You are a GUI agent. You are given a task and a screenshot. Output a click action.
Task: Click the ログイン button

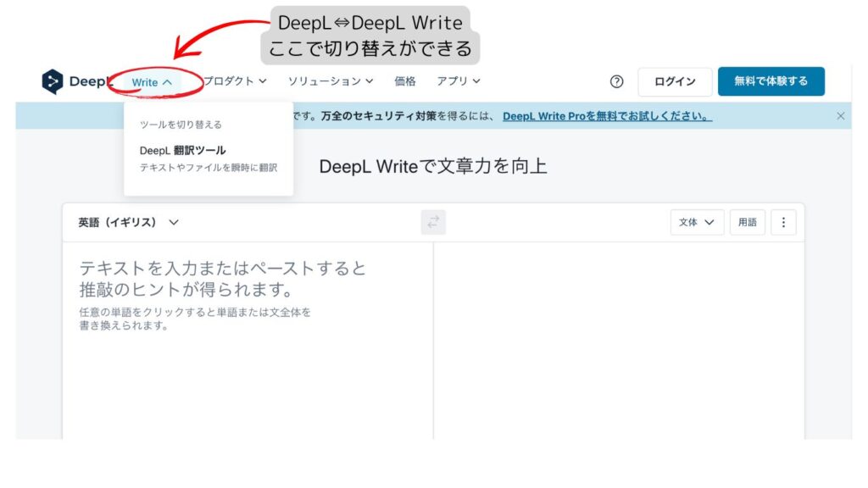coord(675,82)
